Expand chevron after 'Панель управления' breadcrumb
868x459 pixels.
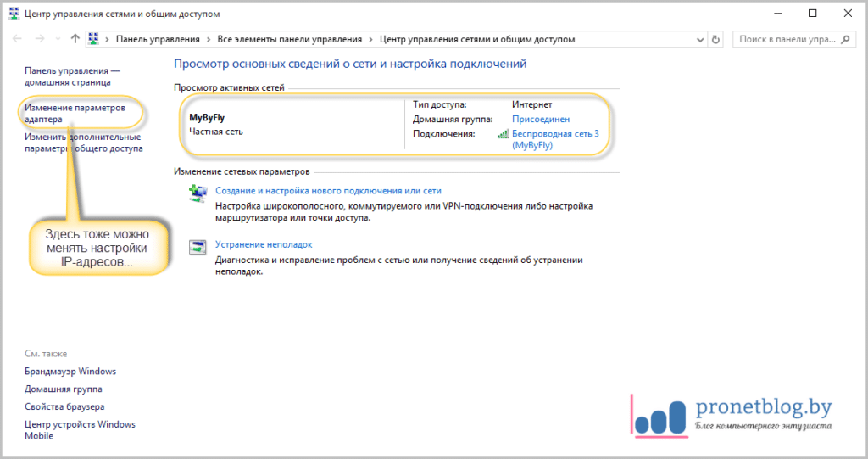click(x=209, y=39)
